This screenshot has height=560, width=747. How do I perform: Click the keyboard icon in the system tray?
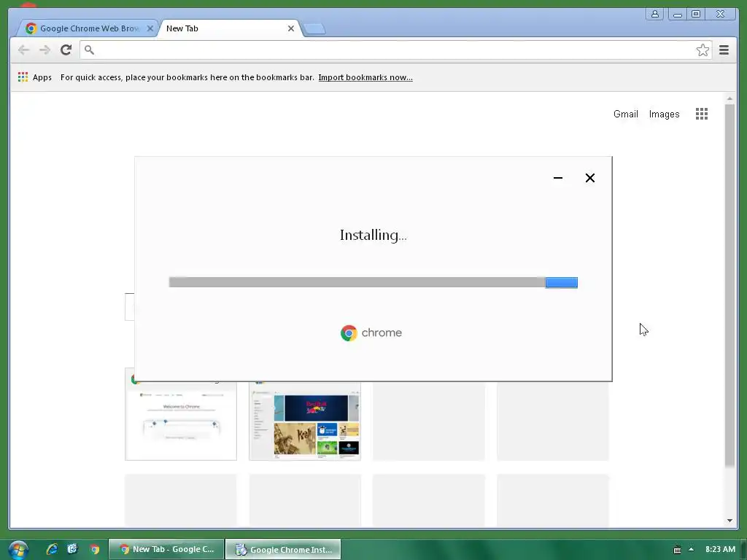coord(677,550)
